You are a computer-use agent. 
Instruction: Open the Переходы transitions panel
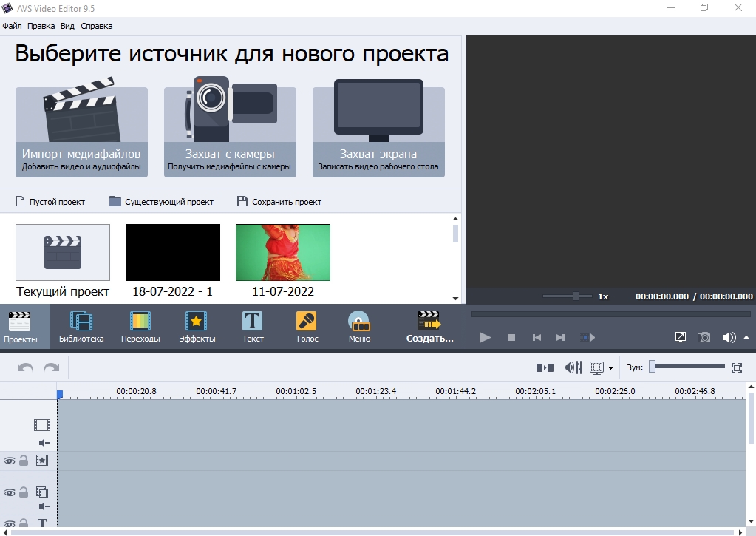(140, 327)
